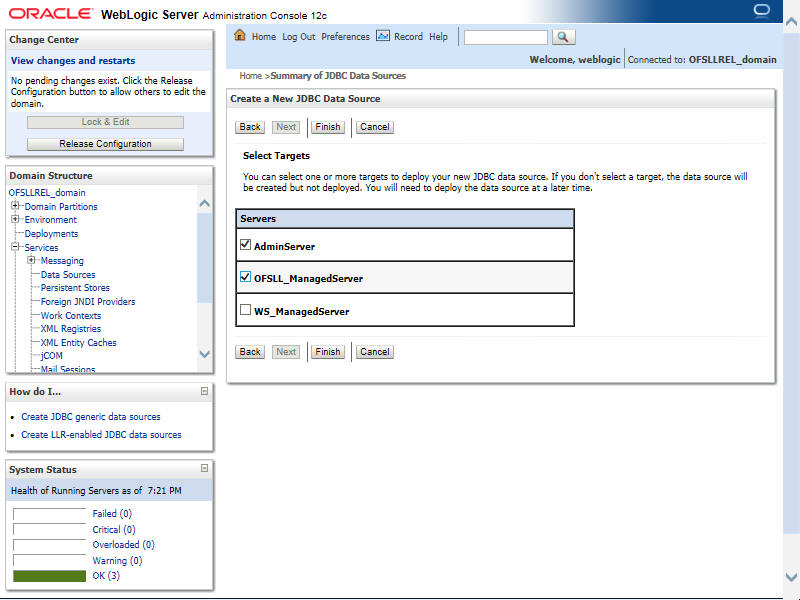Click the bottom greyed-out Next button
Image resolution: width=800 pixels, height=600 pixels.
[286, 352]
